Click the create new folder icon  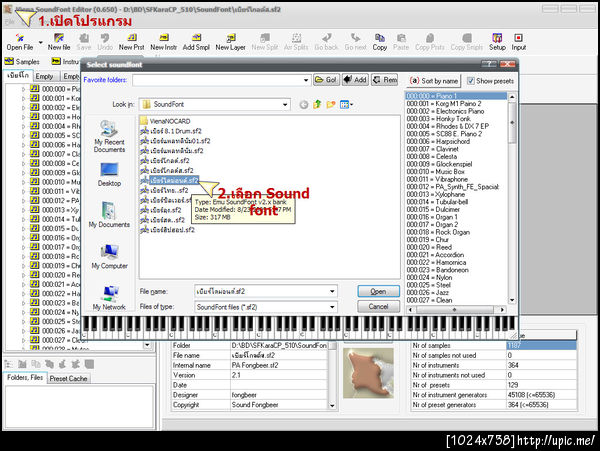[331, 104]
